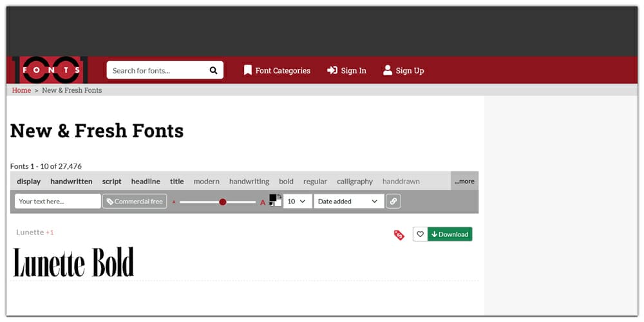Click the small red A size icon
The image size is (644, 322).
174,202
